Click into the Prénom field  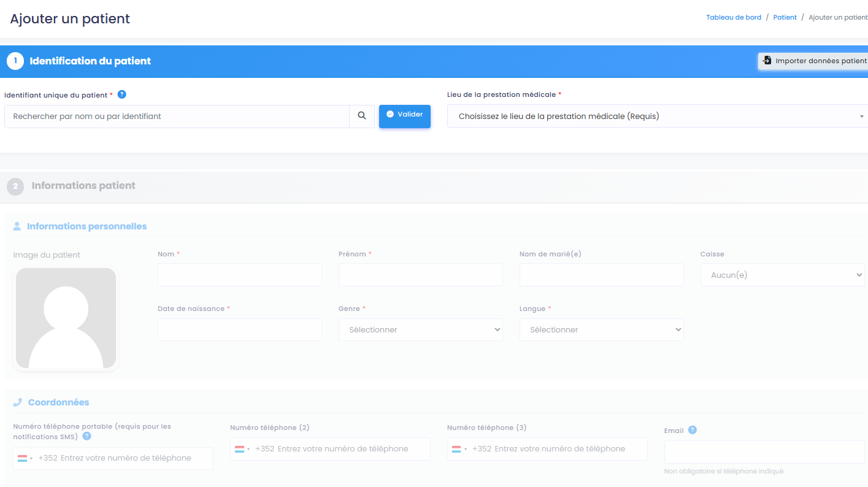pos(420,275)
